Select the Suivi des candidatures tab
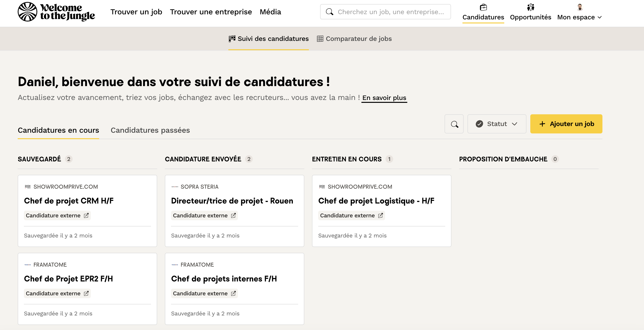Screen dimensions: 644x330 tap(268, 39)
